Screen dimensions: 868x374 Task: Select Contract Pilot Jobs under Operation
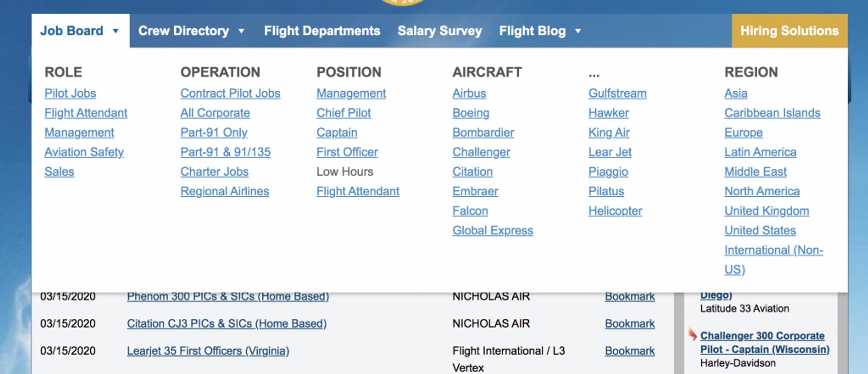(x=230, y=93)
